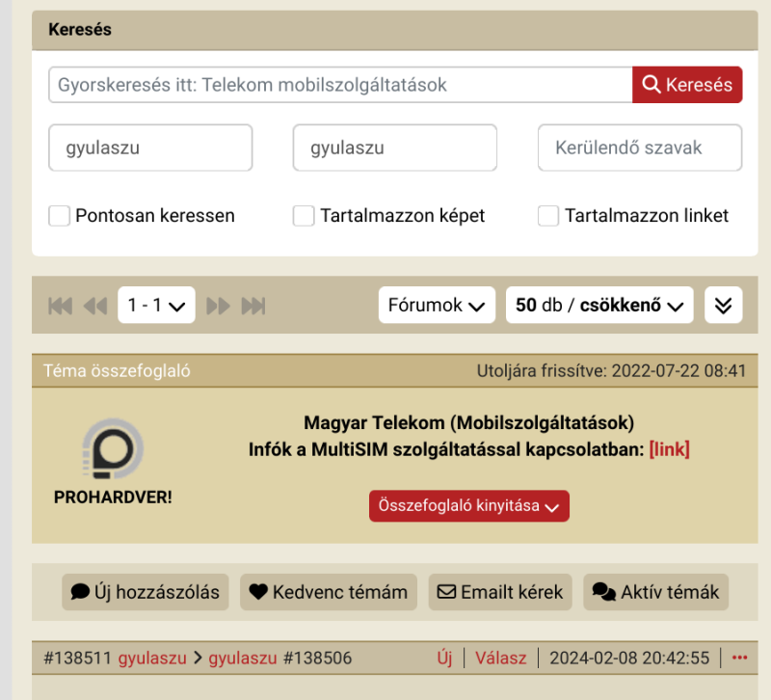Screen dimensions: 771x700
Task: Open Aktív témák
Action: (656, 592)
